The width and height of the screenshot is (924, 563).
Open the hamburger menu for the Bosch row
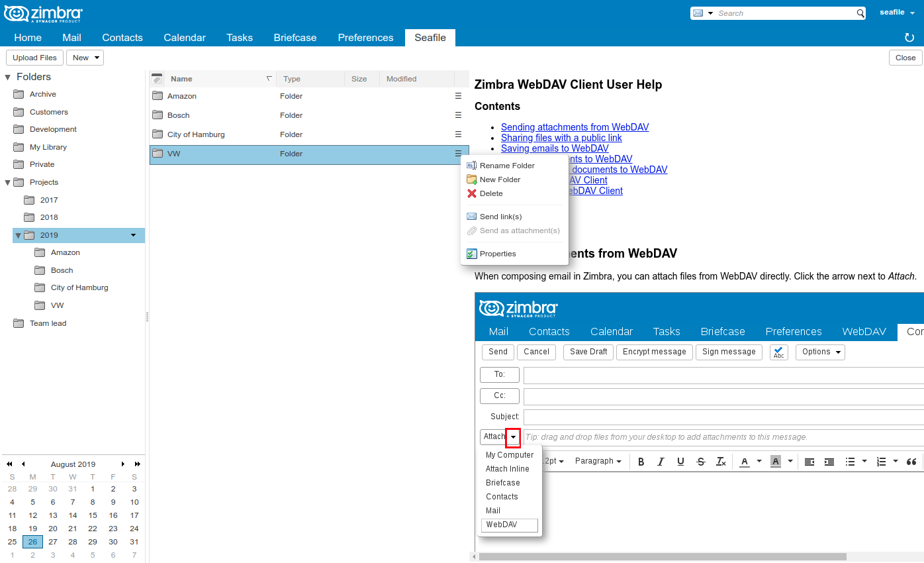click(x=458, y=115)
